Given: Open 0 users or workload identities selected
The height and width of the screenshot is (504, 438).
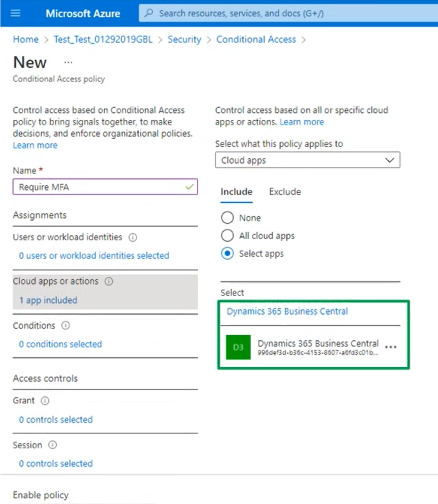Looking at the screenshot, I should pyautogui.click(x=94, y=256).
